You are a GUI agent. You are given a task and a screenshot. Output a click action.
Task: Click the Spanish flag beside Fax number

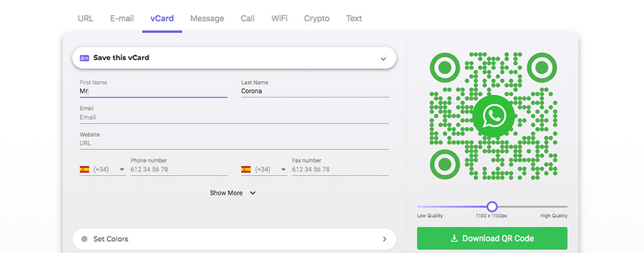pos(246,170)
